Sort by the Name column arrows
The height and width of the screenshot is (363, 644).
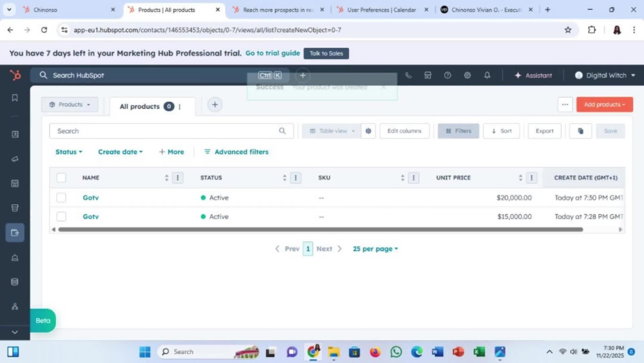(166, 177)
